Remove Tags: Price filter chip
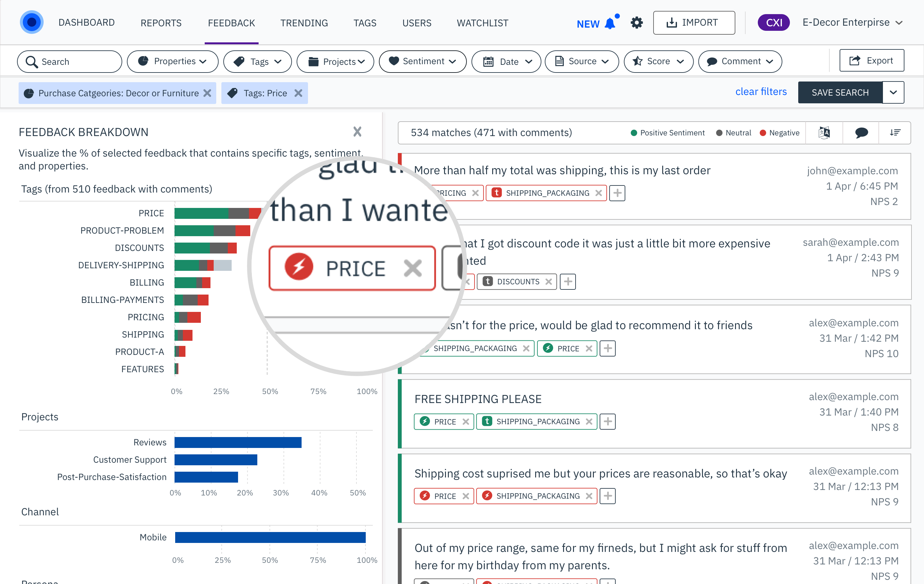 tap(298, 93)
